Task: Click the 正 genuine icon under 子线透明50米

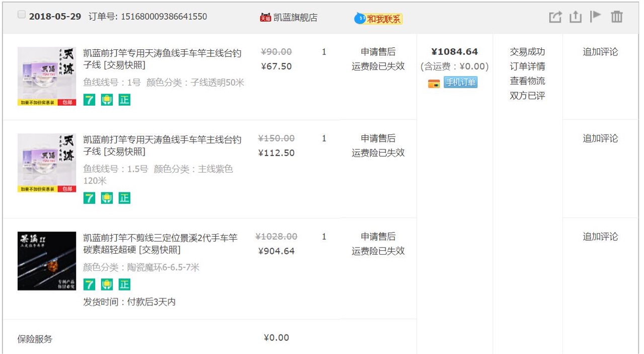Action: pyautogui.click(x=124, y=100)
